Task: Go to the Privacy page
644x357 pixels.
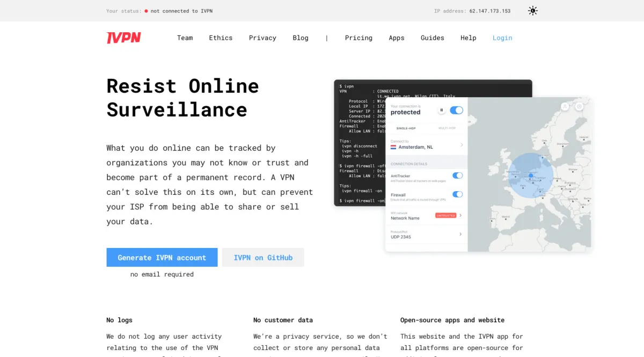Action: (x=262, y=38)
